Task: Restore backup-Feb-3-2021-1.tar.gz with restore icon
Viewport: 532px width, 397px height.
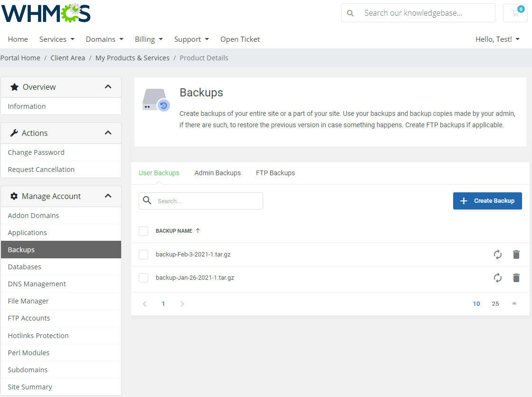Action: coord(497,255)
